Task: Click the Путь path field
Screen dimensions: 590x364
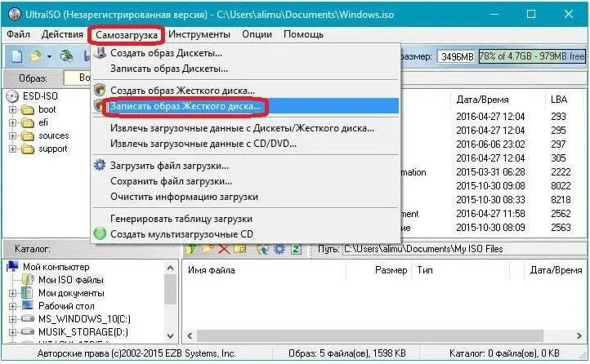Action: coord(463,249)
